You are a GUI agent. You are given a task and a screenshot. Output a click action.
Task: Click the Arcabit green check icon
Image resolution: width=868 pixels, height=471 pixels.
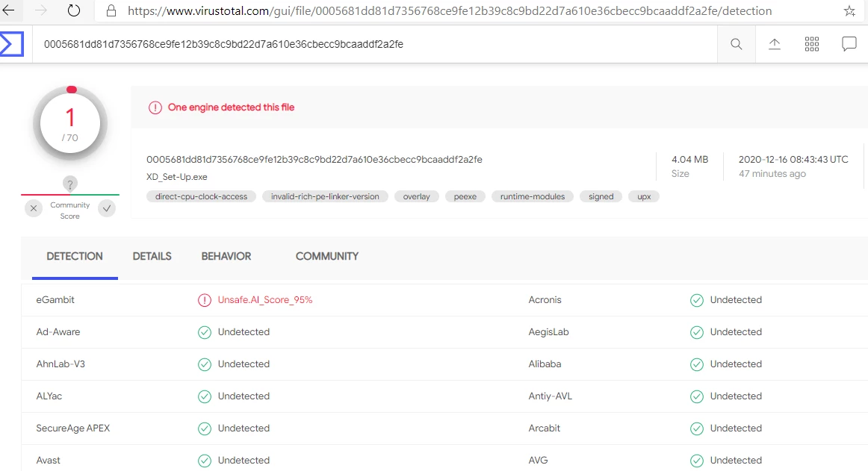697,428
